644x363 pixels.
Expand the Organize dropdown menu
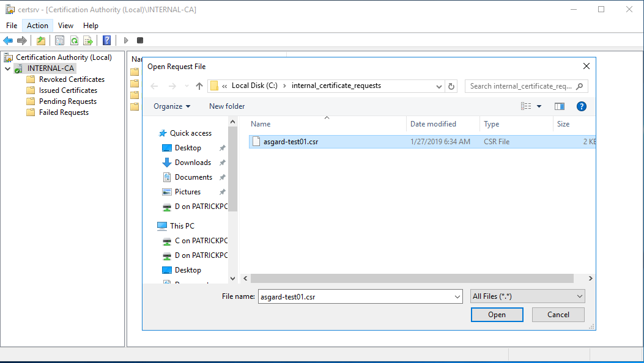coord(172,106)
